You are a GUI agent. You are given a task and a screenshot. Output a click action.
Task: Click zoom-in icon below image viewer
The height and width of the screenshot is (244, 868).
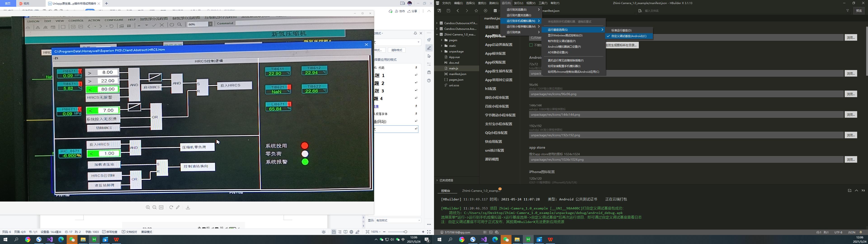click(x=148, y=208)
